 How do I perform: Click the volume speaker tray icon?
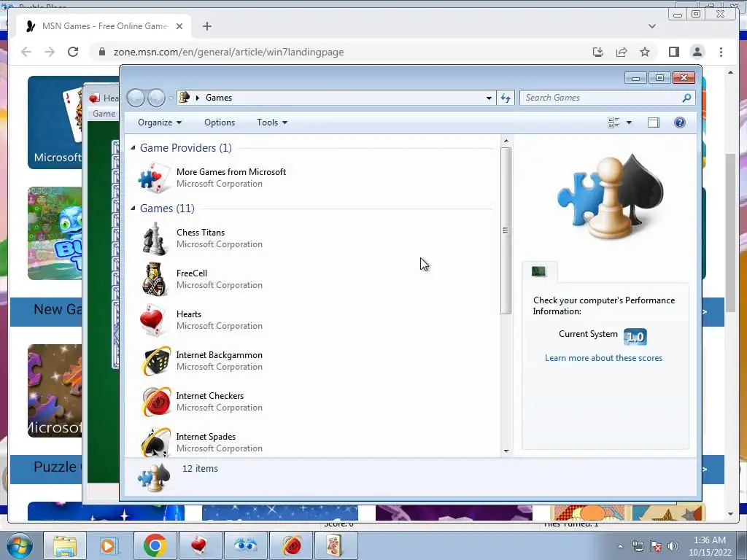(x=673, y=546)
